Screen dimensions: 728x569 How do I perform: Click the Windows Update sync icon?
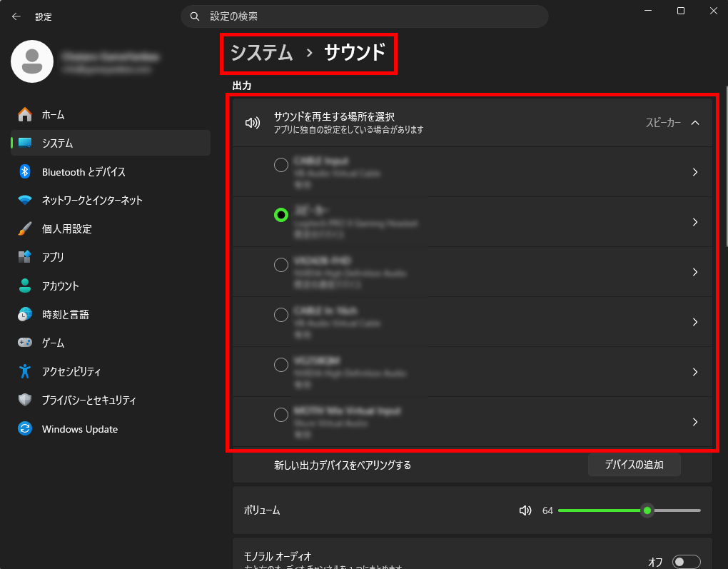pyautogui.click(x=24, y=429)
